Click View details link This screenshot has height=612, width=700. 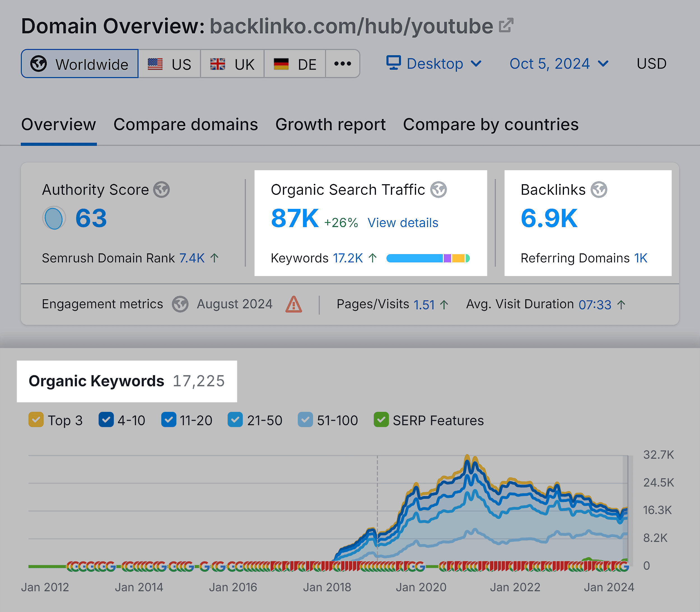(403, 223)
